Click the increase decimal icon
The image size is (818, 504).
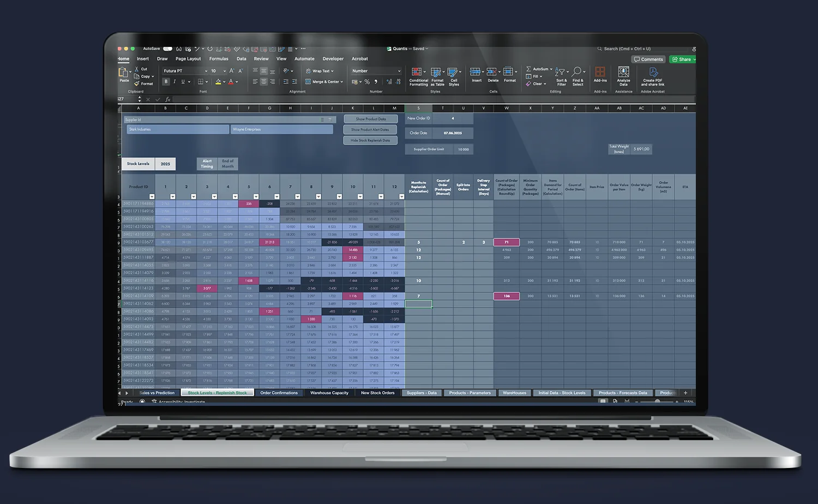tap(389, 82)
